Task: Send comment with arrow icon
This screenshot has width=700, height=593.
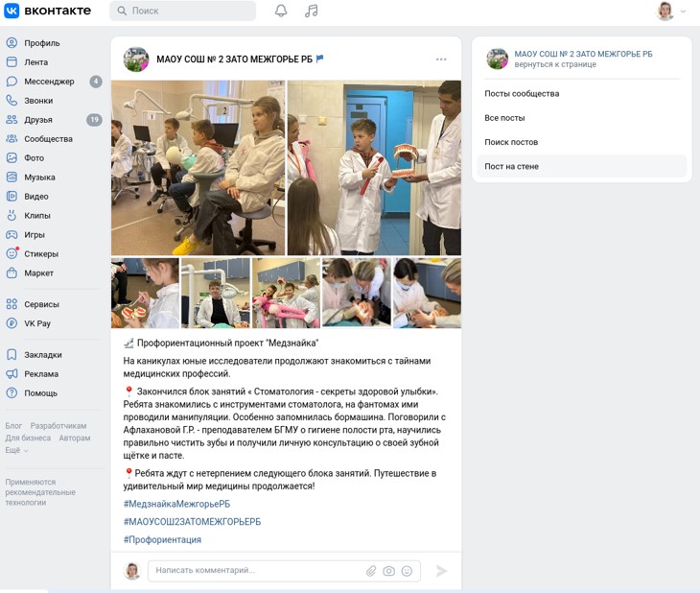Action: point(441,571)
